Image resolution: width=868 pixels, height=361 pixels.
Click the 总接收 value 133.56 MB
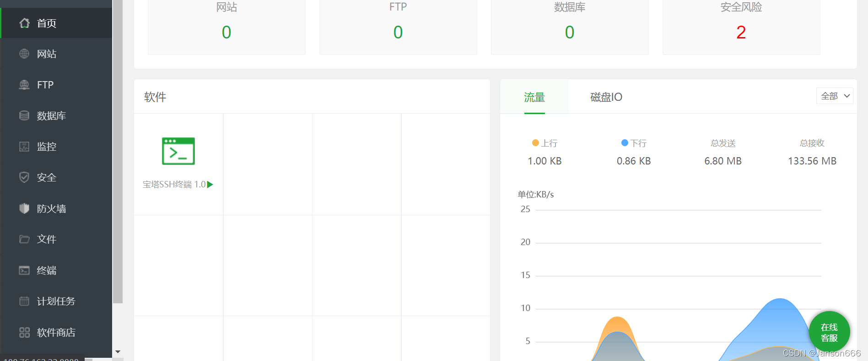pos(812,161)
